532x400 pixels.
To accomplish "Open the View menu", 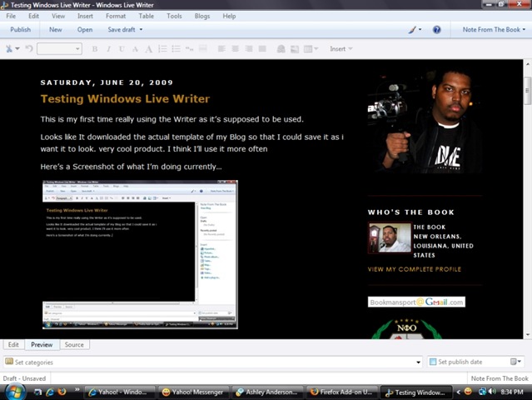I will pyautogui.click(x=58, y=16).
